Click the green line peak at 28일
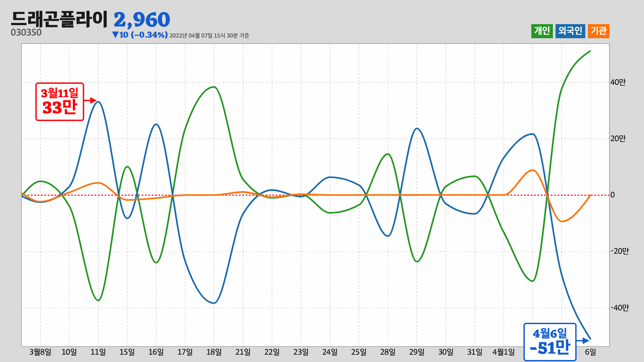 click(x=388, y=154)
